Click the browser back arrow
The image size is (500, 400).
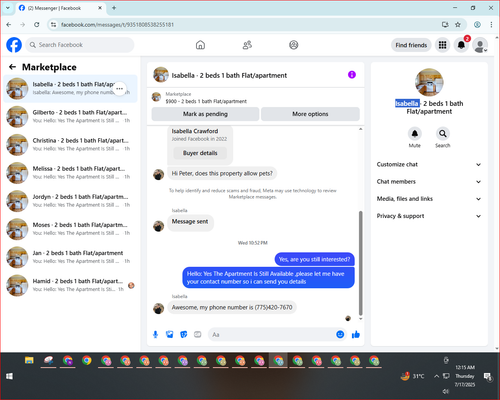(9, 25)
